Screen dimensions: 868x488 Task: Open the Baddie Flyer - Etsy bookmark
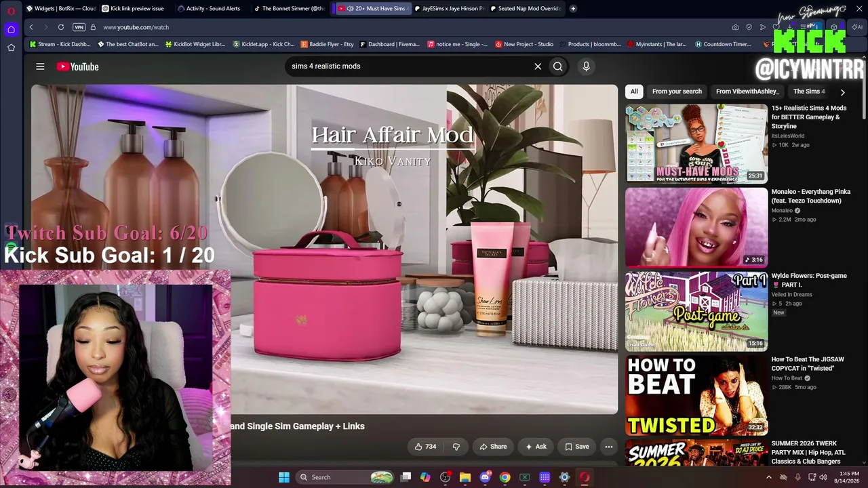click(x=327, y=45)
